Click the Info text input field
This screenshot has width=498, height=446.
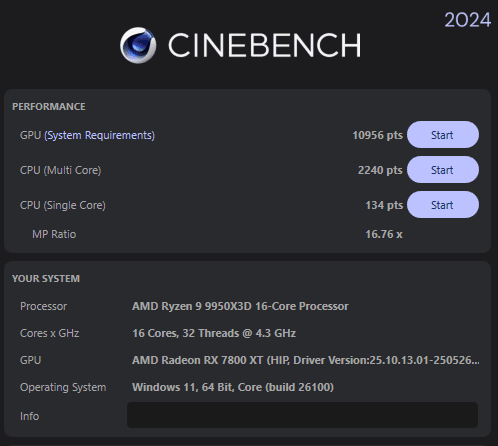tap(302, 415)
